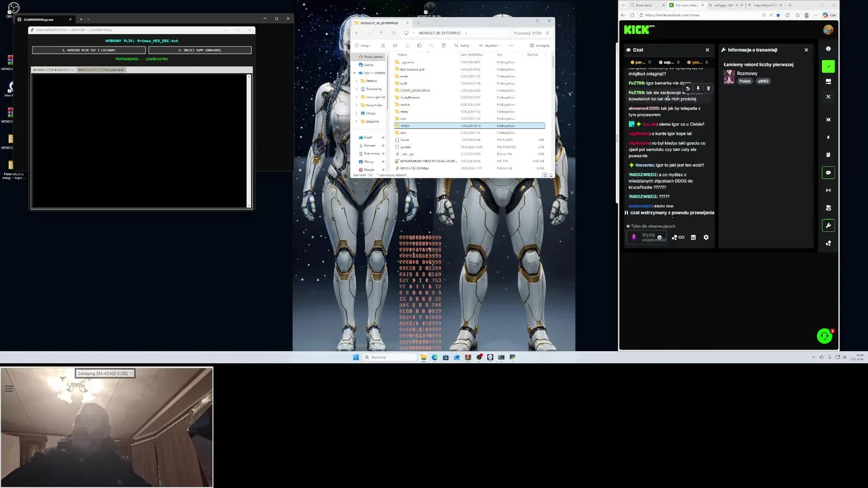Screen dimensions: 868x488
Task: Select the venv folder row
Action: pyautogui.click(x=469, y=133)
